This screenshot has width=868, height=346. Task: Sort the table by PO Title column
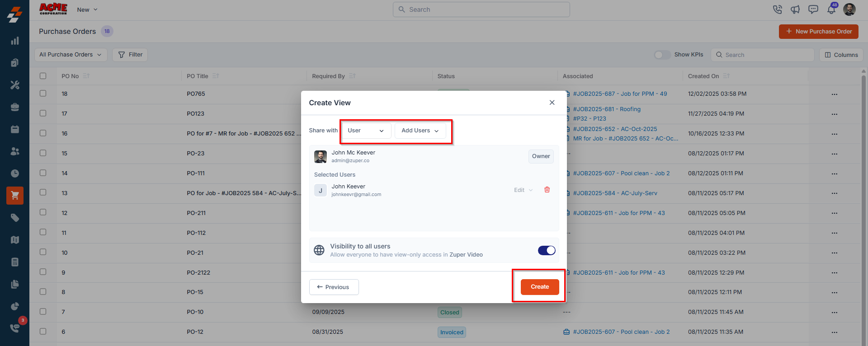click(x=216, y=76)
